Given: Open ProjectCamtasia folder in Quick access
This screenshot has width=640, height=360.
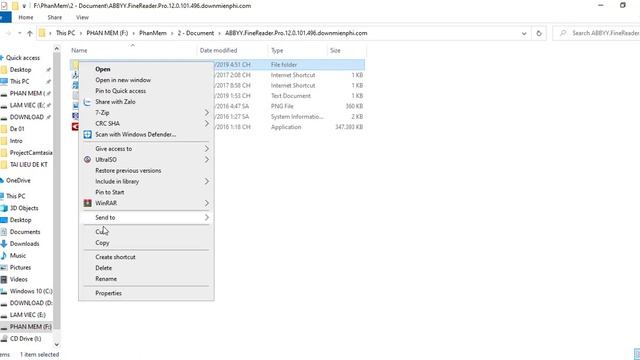Looking at the screenshot, I should (31, 153).
